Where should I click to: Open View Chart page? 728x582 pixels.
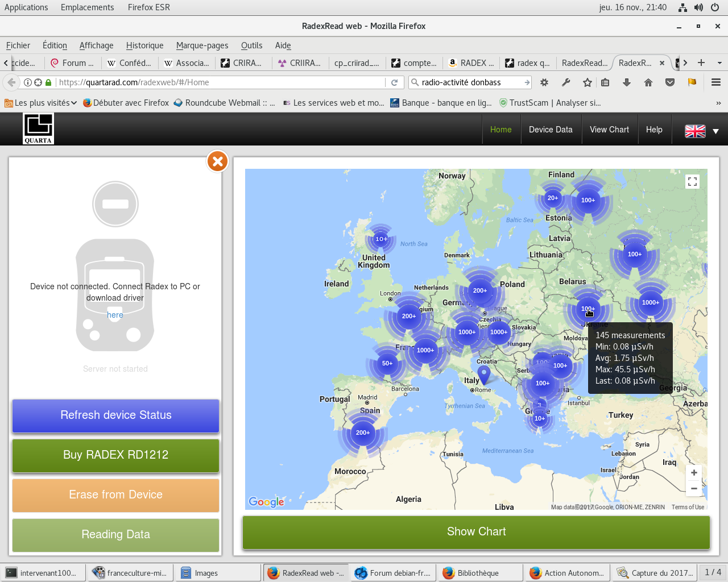(x=609, y=130)
